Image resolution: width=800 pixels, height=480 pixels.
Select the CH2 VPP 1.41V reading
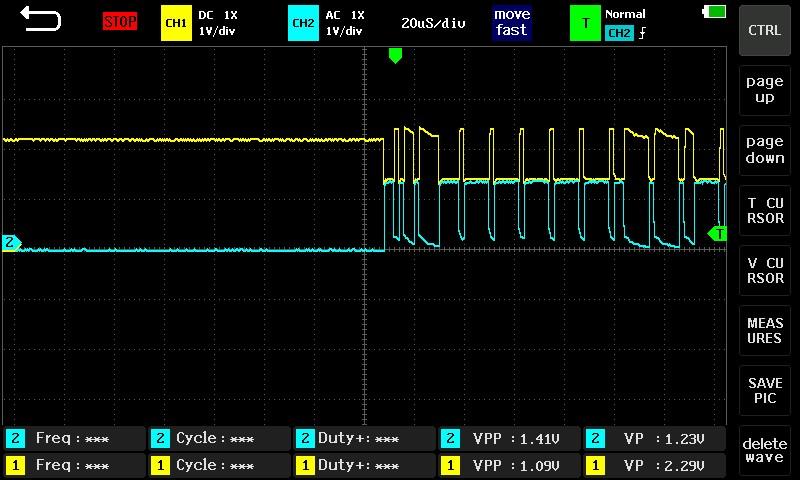coord(509,438)
